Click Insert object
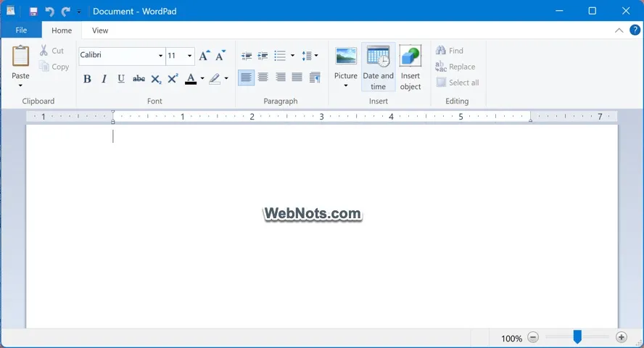This screenshot has height=348, width=644. 410,67
